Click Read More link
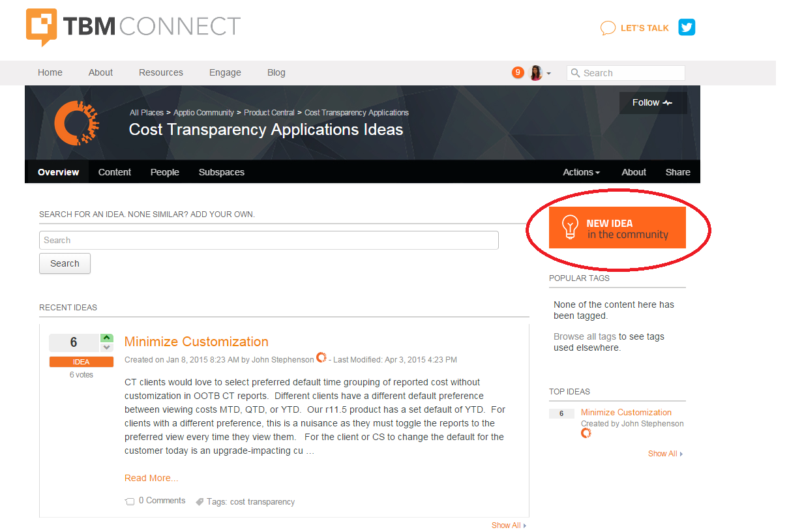Image resolution: width=789 pixels, height=532 pixels. (151, 478)
